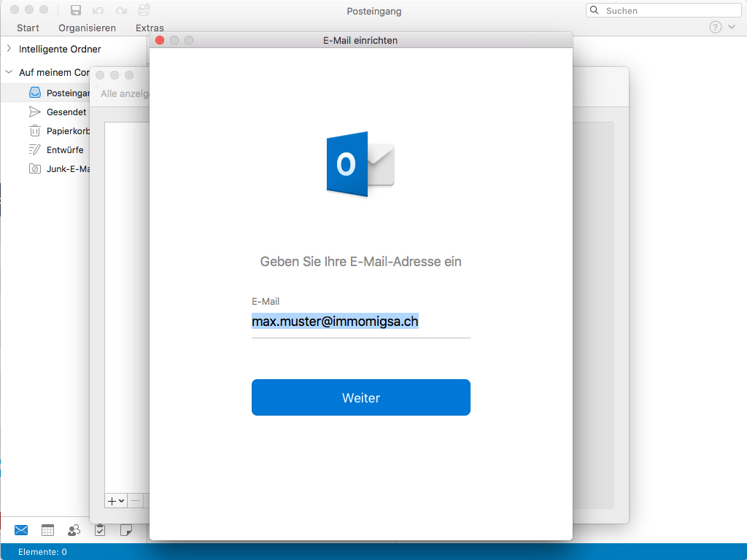
Task: Select the Posteingang folder
Action: click(46, 93)
